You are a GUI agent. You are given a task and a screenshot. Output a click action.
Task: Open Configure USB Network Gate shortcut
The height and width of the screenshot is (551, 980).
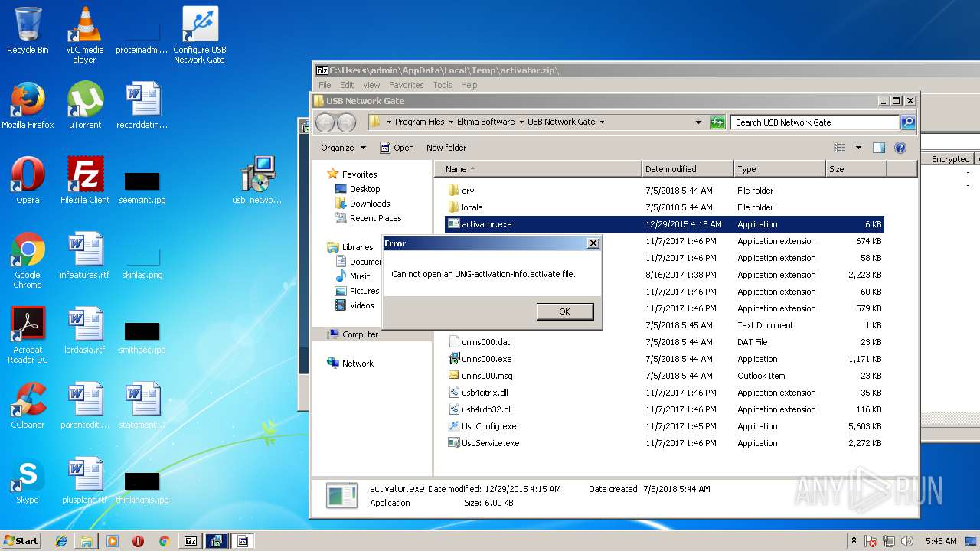(200, 35)
